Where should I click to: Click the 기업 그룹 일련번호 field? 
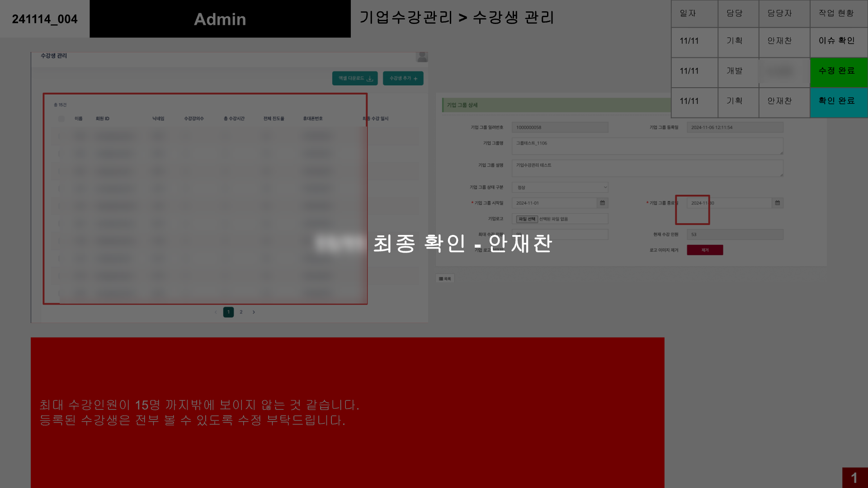point(560,127)
